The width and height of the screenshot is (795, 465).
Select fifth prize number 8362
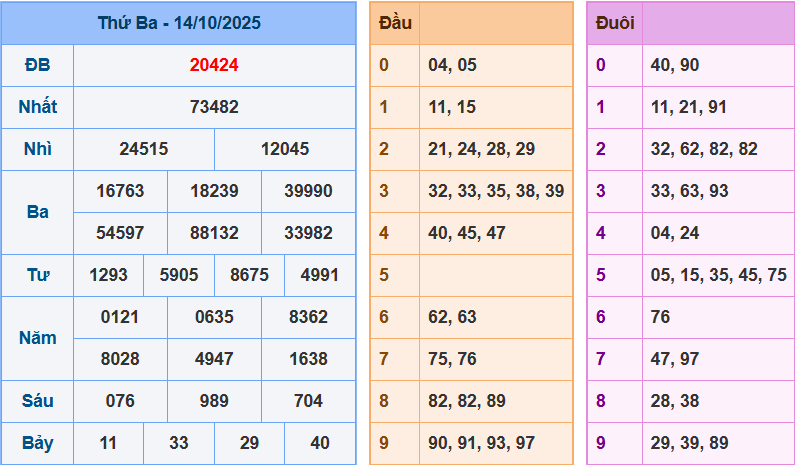pos(308,317)
